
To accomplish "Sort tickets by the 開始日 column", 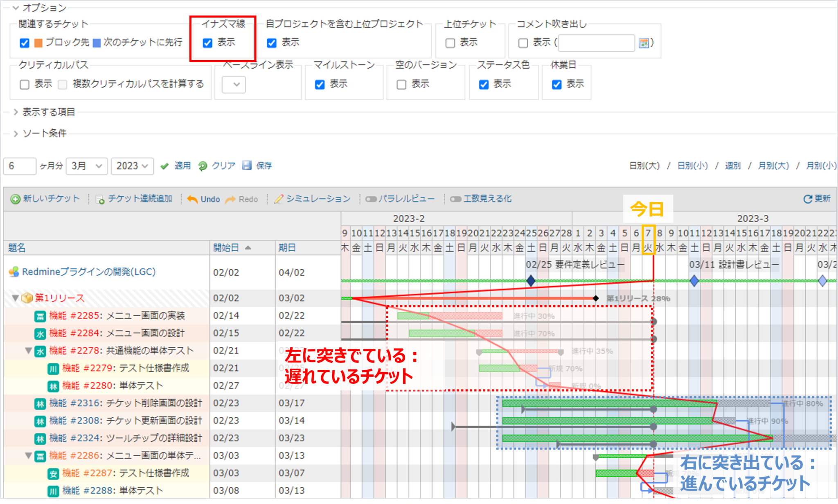I will click(226, 248).
